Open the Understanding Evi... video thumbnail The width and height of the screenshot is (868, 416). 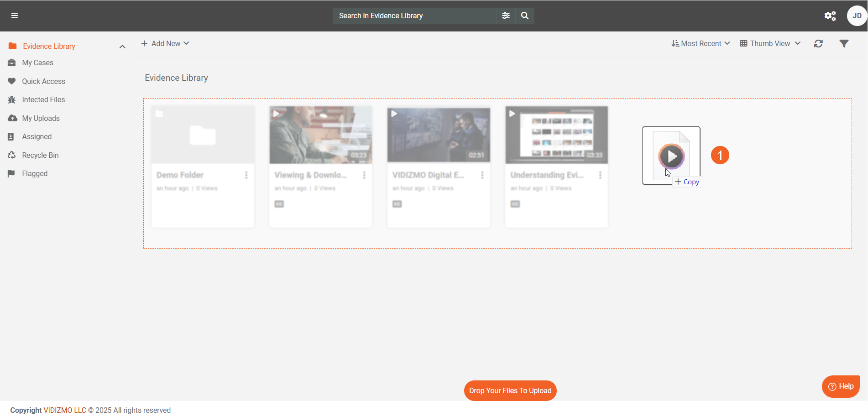[x=556, y=135]
